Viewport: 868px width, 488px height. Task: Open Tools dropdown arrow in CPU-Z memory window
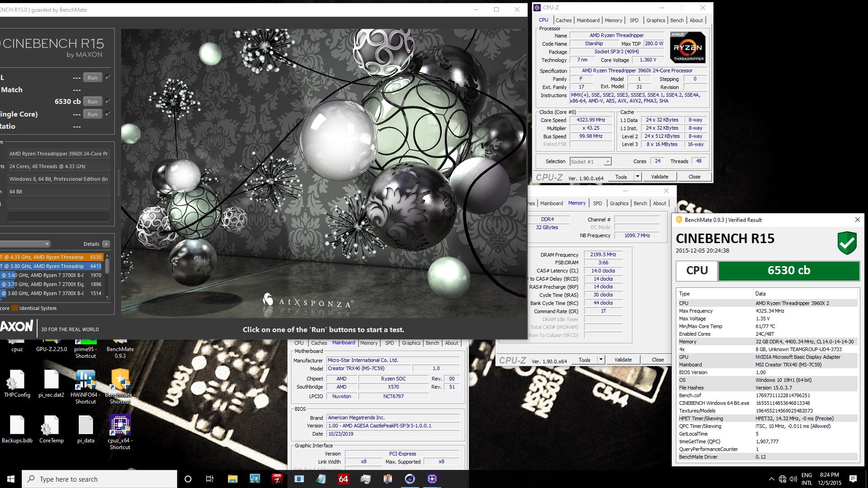pos(601,360)
